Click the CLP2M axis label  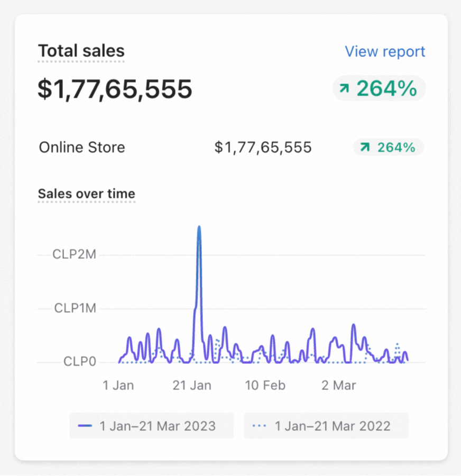[75, 254]
